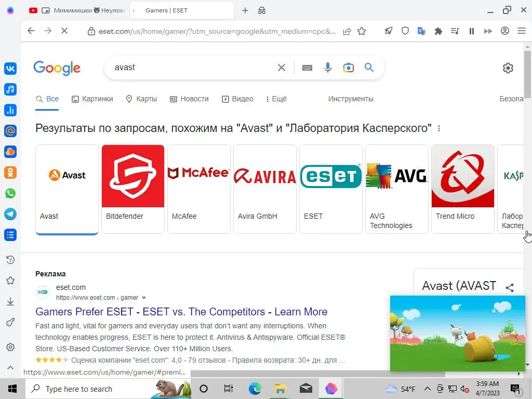Expand the eset.com ad URL dropdown arrow
The width and height of the screenshot is (532, 399).
(x=144, y=298)
